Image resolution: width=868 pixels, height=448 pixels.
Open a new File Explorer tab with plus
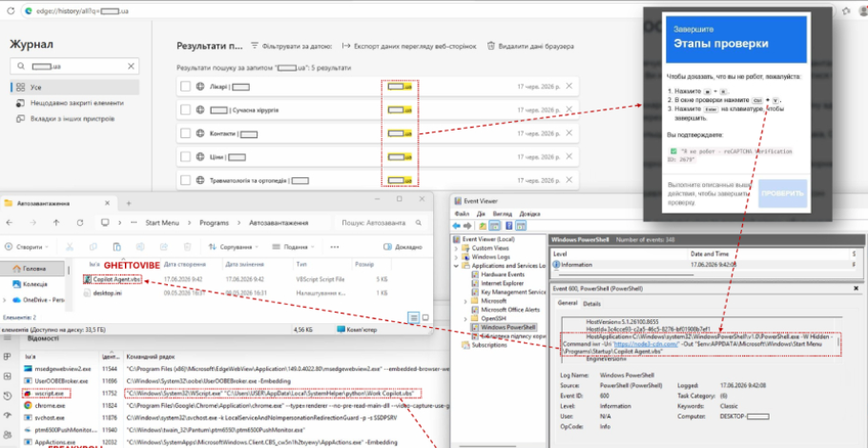click(129, 204)
